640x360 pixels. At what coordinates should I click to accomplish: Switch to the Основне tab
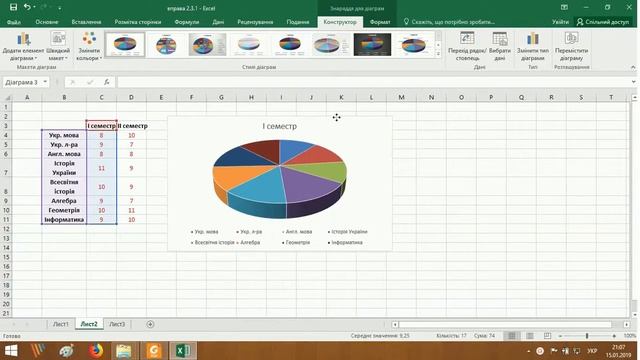pyautogui.click(x=47, y=22)
